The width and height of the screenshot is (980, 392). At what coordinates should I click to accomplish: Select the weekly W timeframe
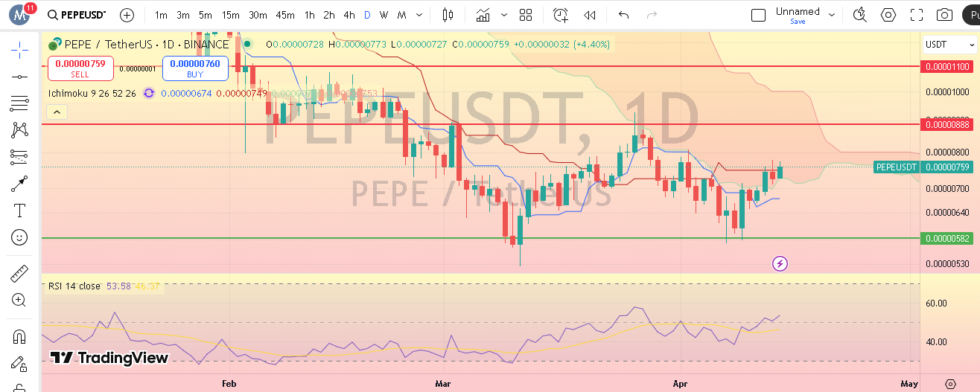384,15
